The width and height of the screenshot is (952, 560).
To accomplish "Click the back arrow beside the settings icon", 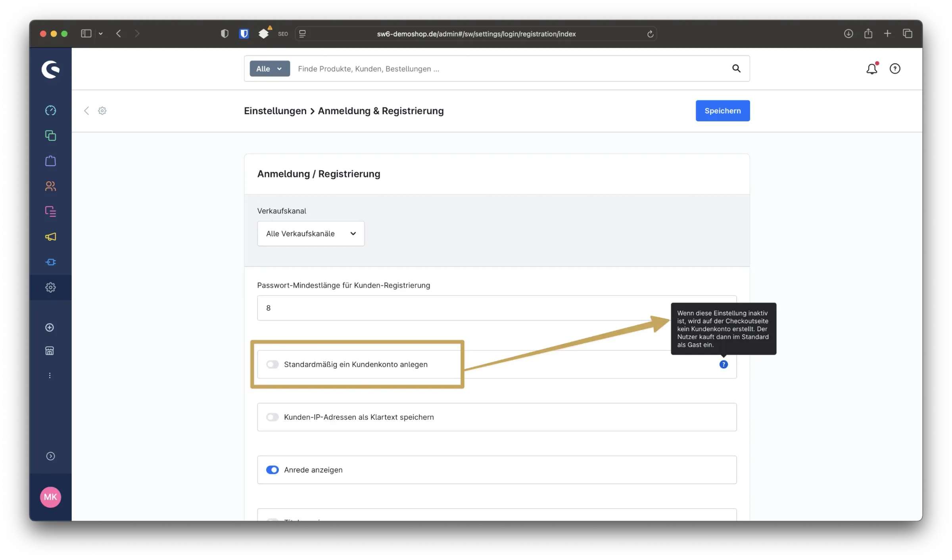I will pyautogui.click(x=86, y=111).
